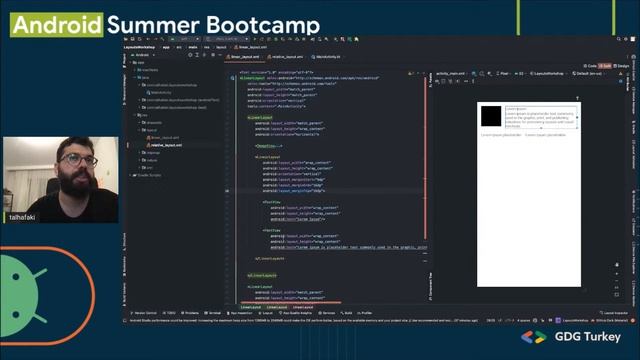Click the Run app play icon
Viewport: 640px width, 360px height.
255,39
